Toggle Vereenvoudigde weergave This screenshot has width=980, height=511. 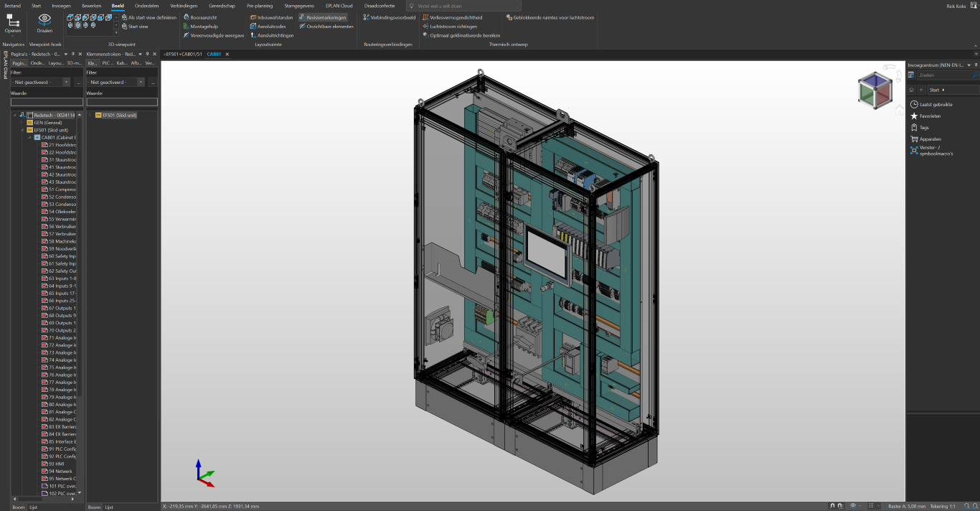213,35
